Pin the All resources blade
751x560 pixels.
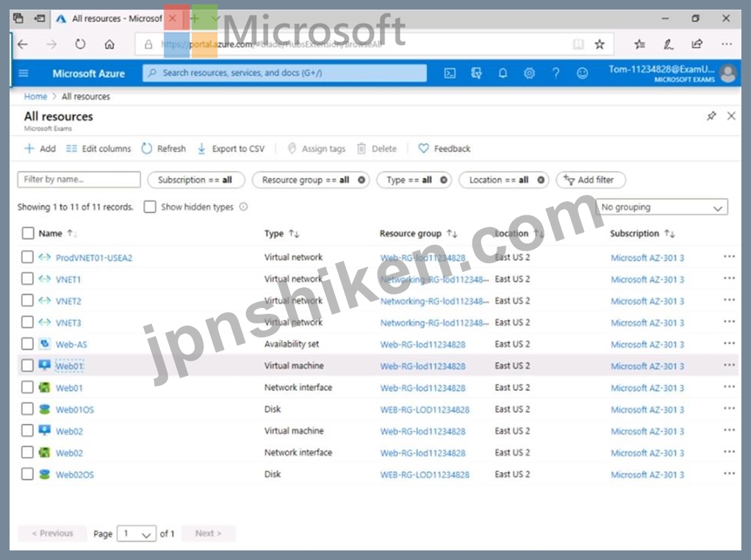click(x=711, y=116)
